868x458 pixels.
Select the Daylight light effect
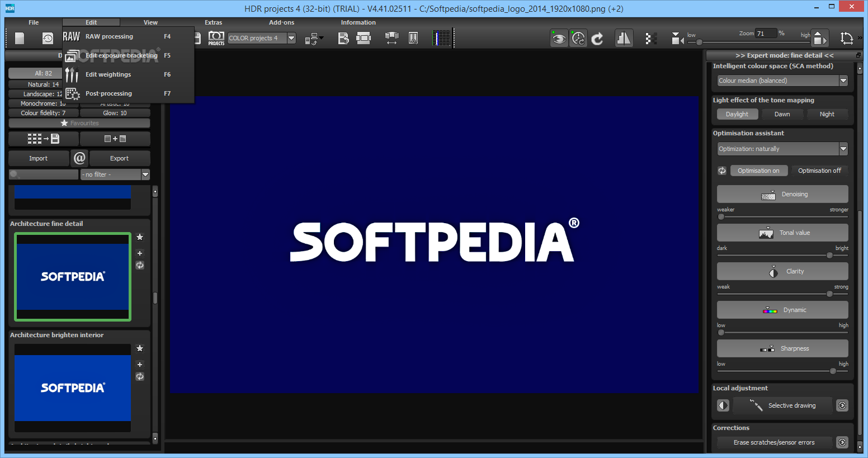pyautogui.click(x=737, y=114)
